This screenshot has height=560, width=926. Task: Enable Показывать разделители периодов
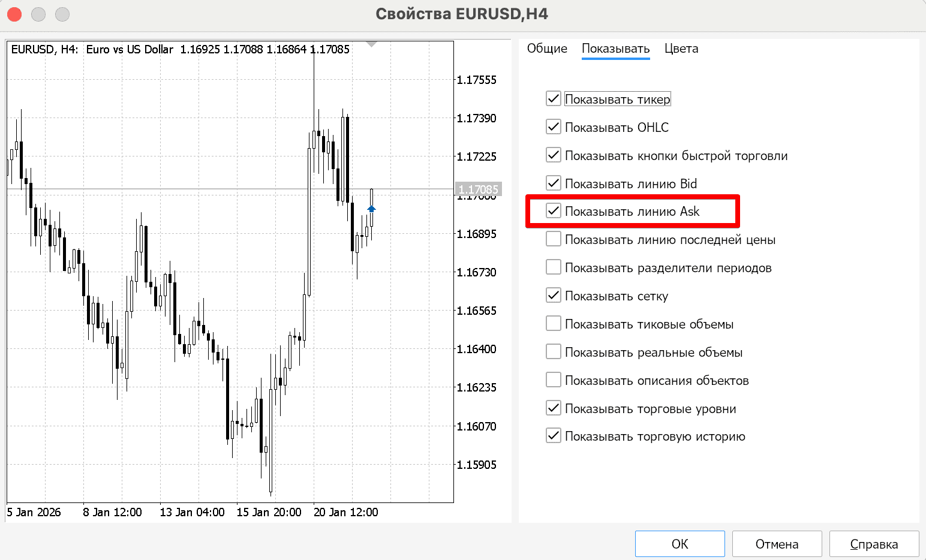(x=554, y=267)
